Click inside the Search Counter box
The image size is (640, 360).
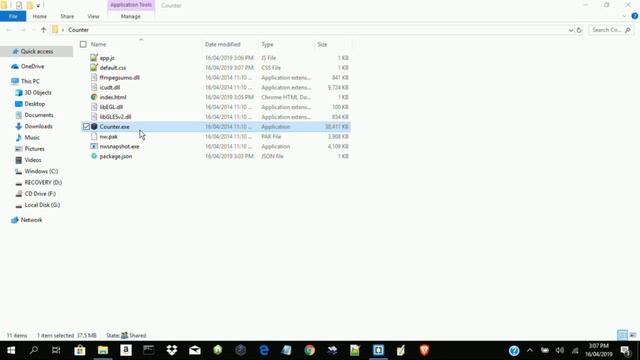pos(610,30)
